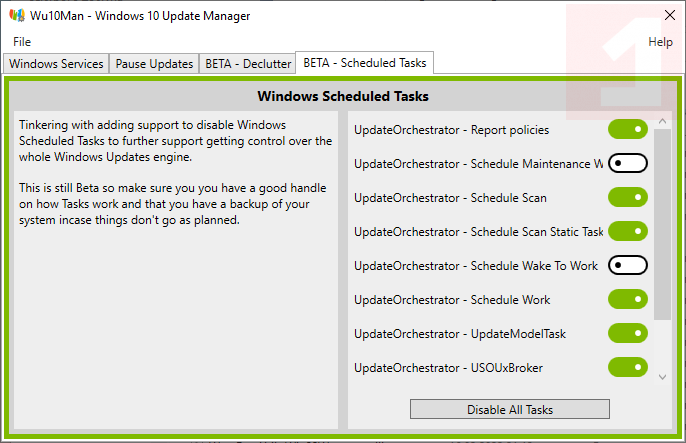Turn off UpdateOrchestrator Schedule Scan toggle
686x443 pixels.
coord(628,198)
